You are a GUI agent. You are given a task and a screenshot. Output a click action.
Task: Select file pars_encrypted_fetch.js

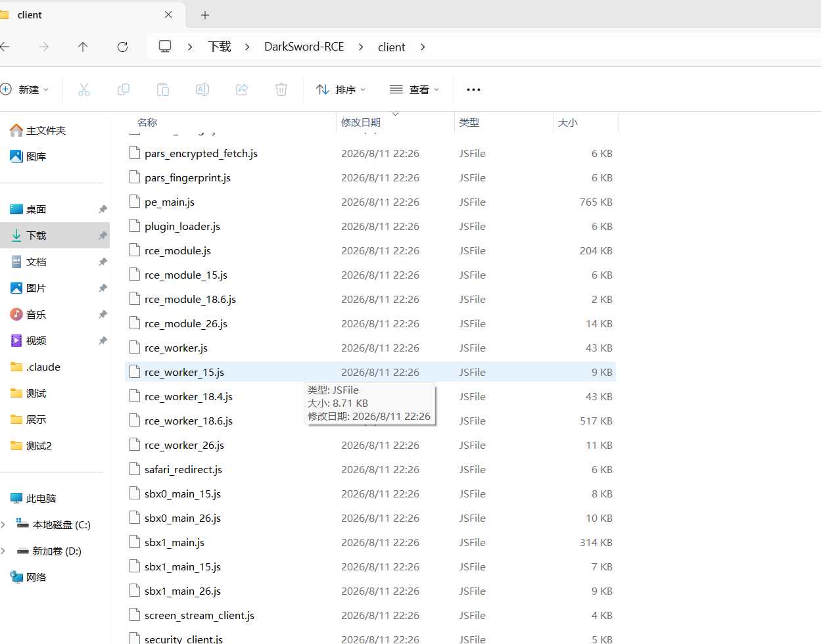[370, 153]
